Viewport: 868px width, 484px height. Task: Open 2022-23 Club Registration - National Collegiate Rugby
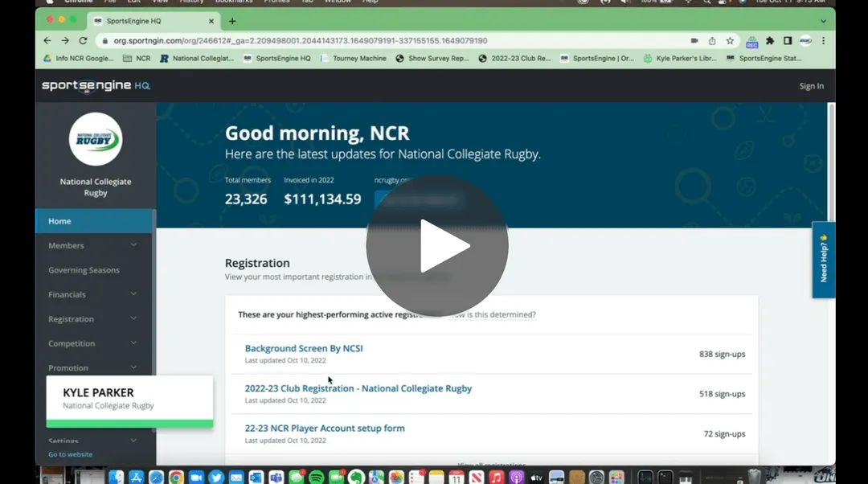point(358,388)
